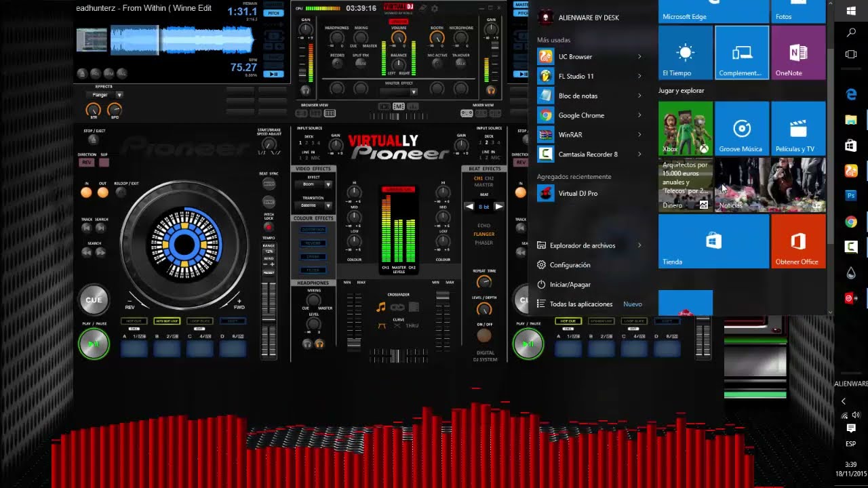Open the Master Effect dropdown
This screenshot has height=488, width=868.
(x=413, y=91)
